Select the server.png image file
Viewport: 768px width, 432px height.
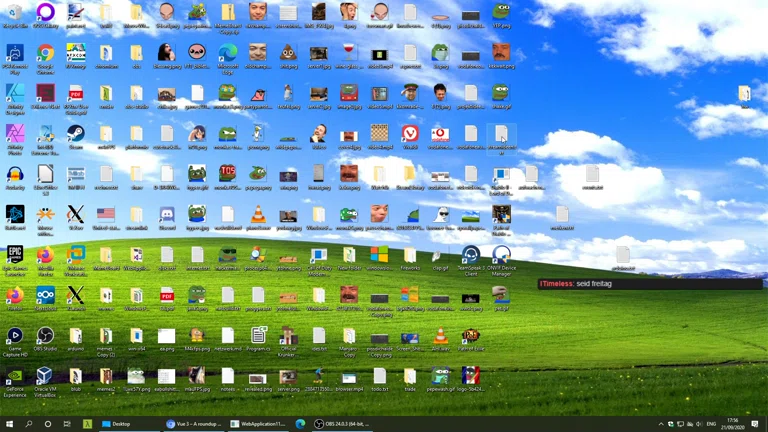click(288, 379)
